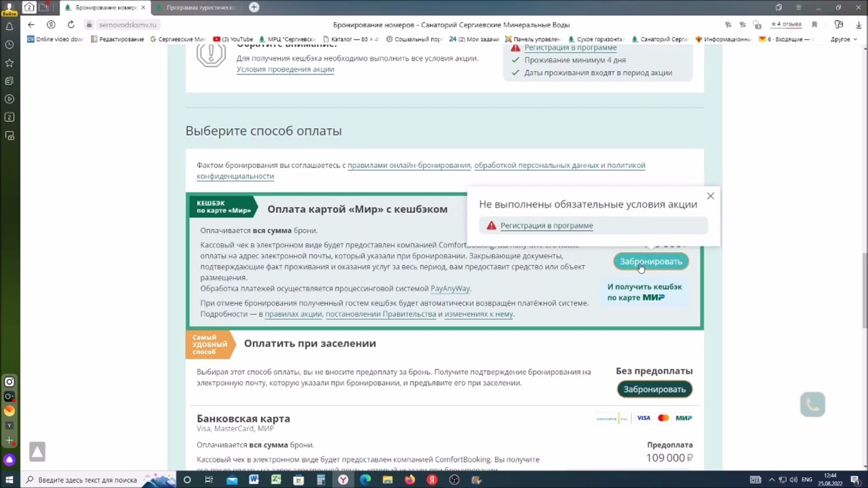Open Mail app from the taskbar
868x488 pixels.
(232, 480)
